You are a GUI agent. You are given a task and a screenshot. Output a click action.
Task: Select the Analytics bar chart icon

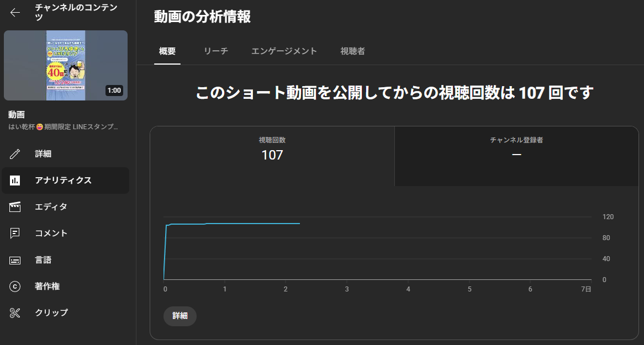[15, 181]
